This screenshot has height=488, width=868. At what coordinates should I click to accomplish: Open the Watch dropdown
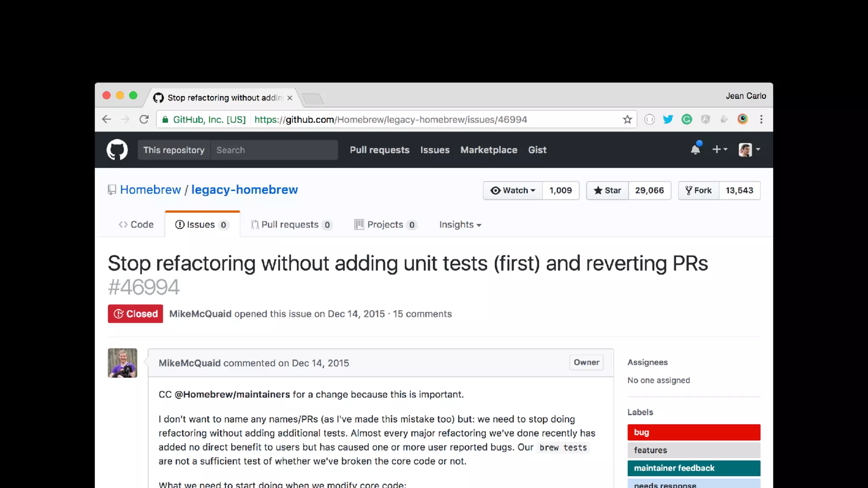pos(513,191)
